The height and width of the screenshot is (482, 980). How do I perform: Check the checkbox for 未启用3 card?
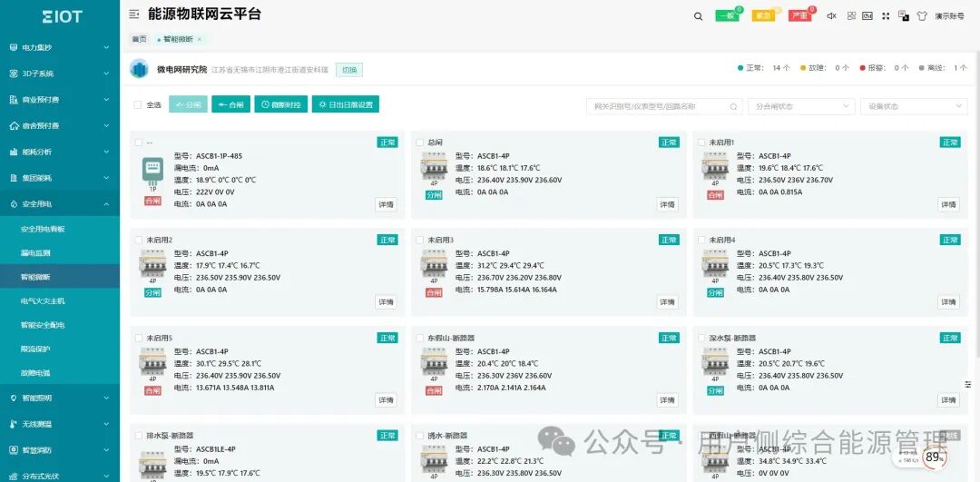click(419, 240)
